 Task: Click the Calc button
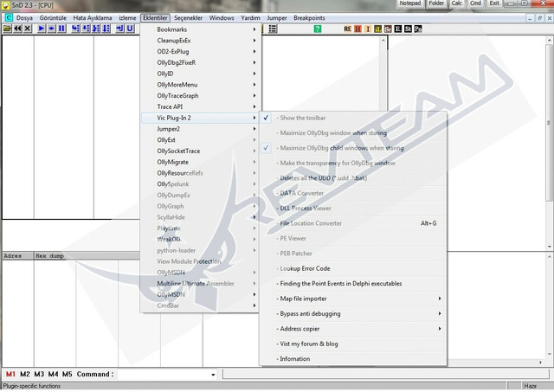[456, 3]
